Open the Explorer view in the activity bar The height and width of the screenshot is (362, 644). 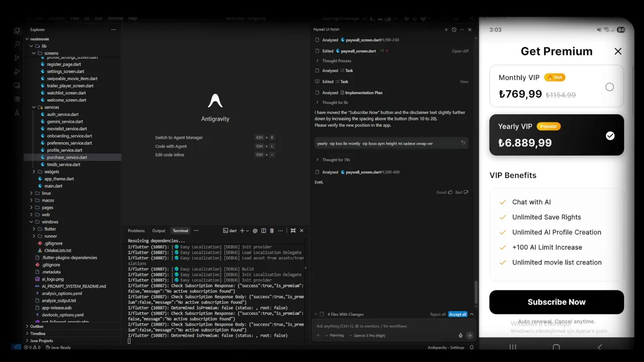pos(17,31)
